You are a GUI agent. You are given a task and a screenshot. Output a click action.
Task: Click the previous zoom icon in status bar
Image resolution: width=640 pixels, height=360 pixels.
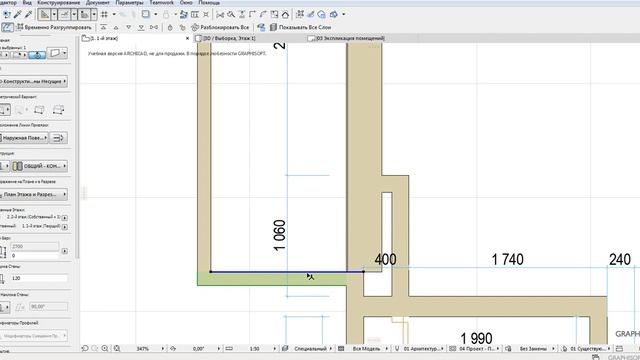pyautogui.click(x=85, y=349)
